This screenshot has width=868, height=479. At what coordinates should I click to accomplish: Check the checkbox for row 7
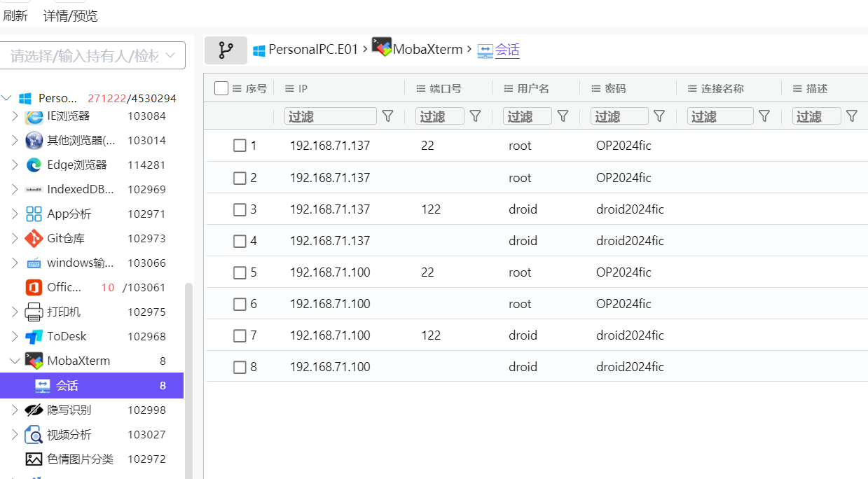240,335
